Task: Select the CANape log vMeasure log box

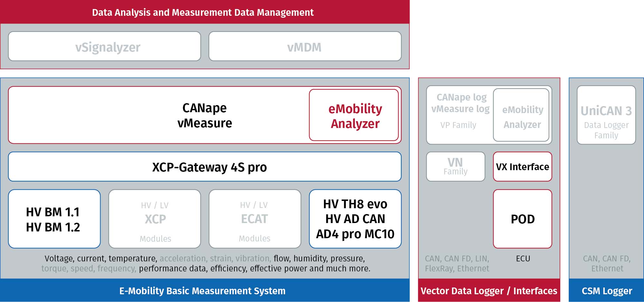Action: pyautogui.click(x=460, y=115)
